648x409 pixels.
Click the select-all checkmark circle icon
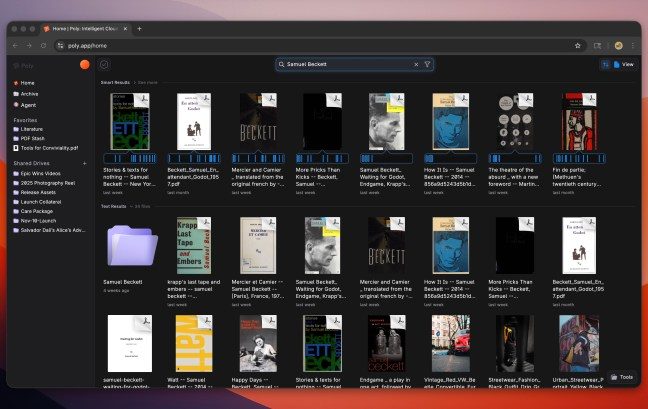tap(104, 65)
